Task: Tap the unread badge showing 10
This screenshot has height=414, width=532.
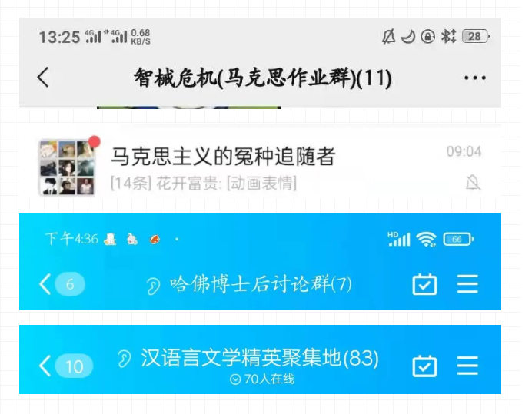Action: tap(74, 366)
